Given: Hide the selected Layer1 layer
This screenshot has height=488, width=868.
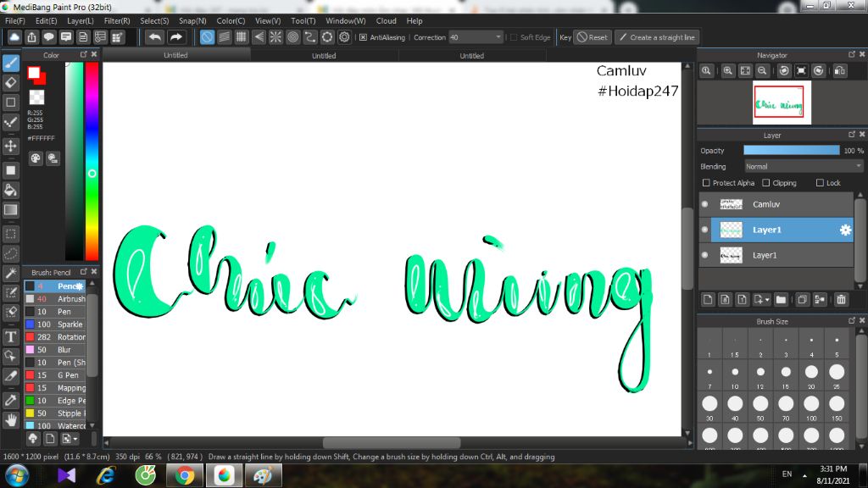Looking at the screenshot, I should point(704,230).
